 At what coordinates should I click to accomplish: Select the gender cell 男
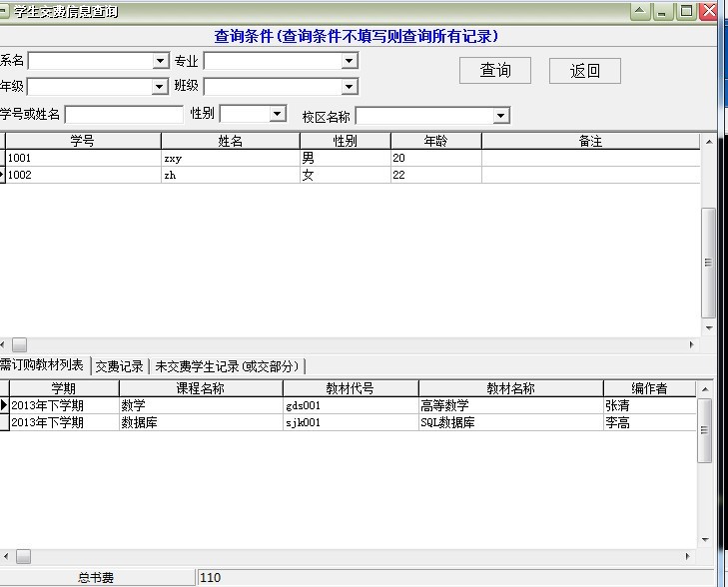pyautogui.click(x=345, y=159)
